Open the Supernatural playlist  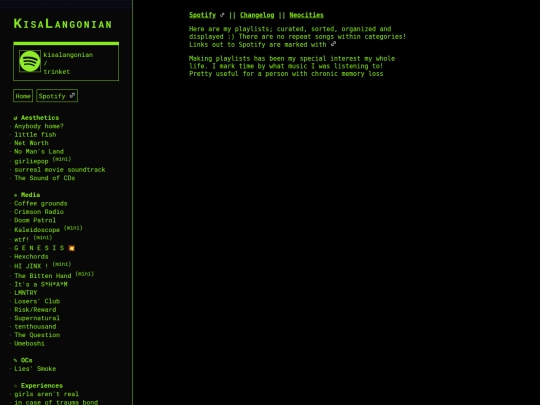[x=37, y=318]
